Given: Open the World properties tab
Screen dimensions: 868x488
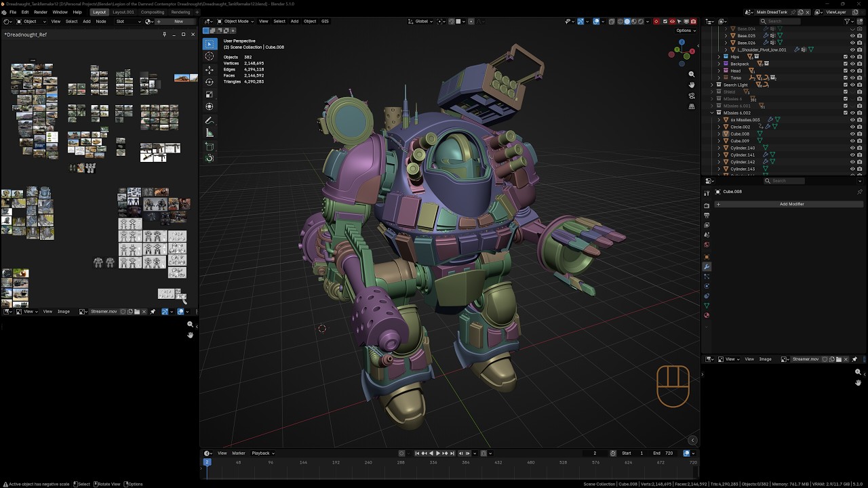Looking at the screenshot, I should [707, 245].
